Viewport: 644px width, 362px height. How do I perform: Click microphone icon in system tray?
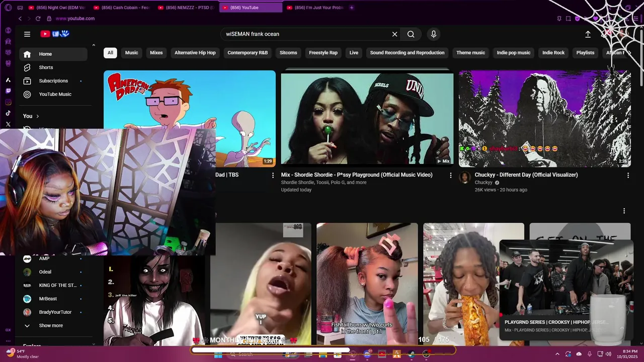click(x=590, y=354)
